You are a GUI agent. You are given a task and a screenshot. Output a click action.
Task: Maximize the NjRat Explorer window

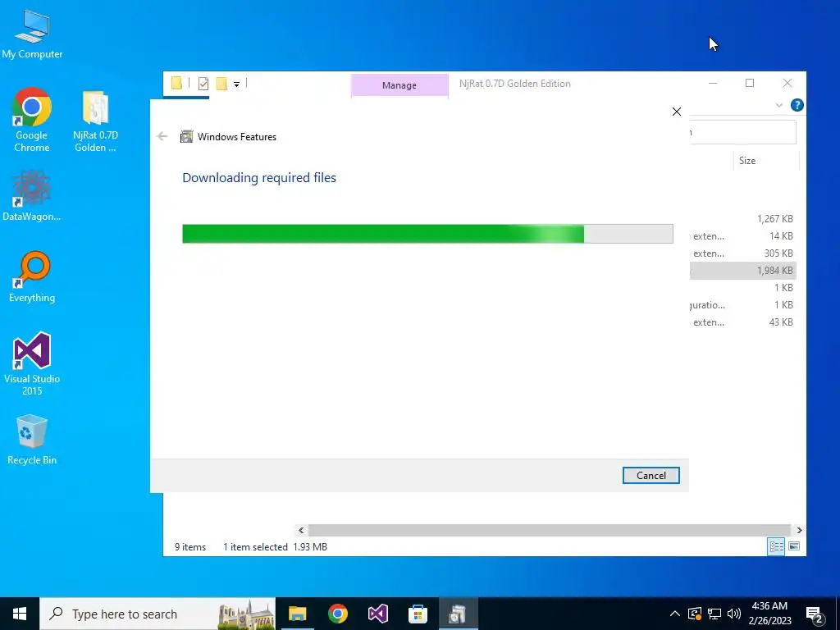point(750,83)
